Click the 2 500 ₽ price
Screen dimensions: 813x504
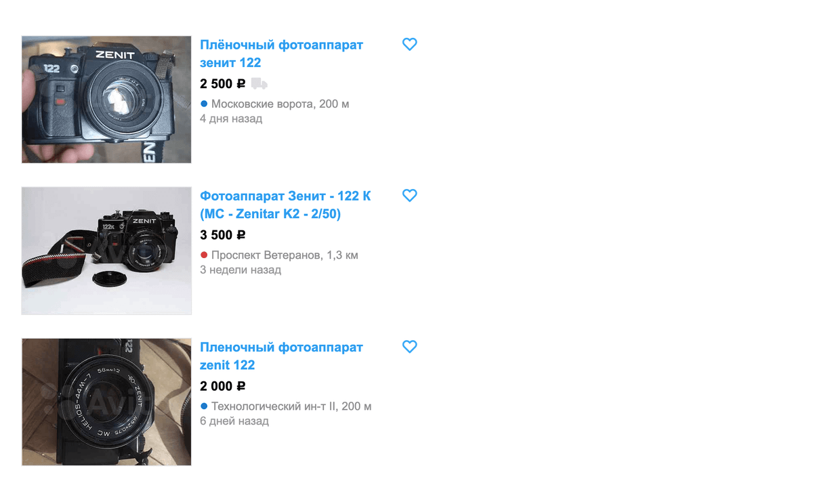pyautogui.click(x=222, y=84)
